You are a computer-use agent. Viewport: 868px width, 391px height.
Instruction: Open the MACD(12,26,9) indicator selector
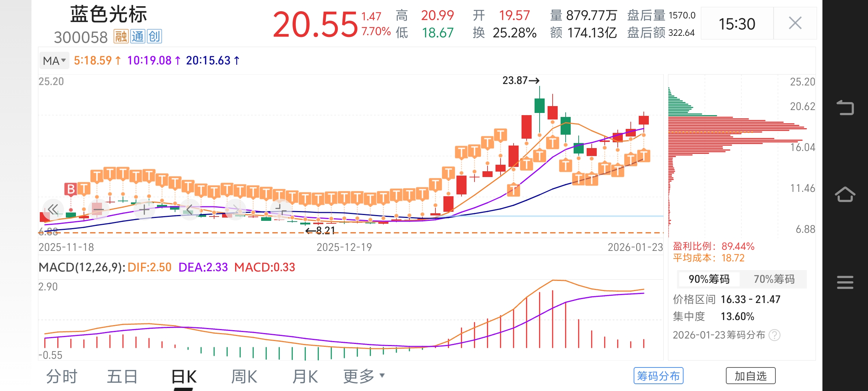(82, 267)
